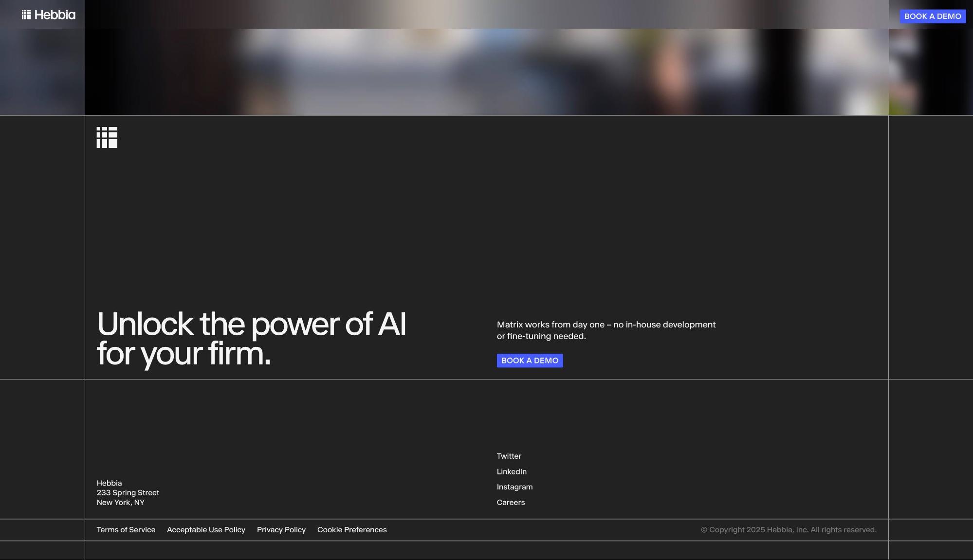Open the LinkedIn link
The height and width of the screenshot is (560, 973).
pos(512,471)
